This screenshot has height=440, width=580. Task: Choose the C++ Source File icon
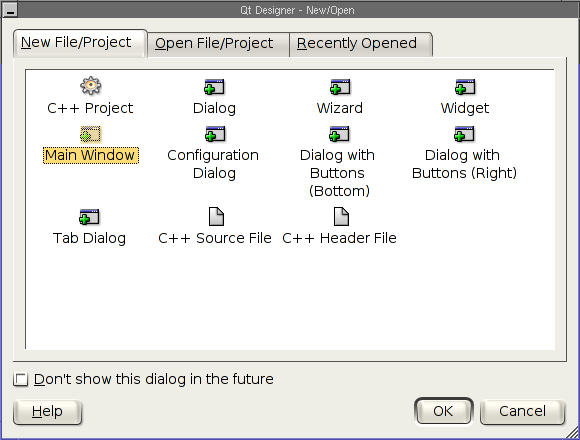[216, 216]
